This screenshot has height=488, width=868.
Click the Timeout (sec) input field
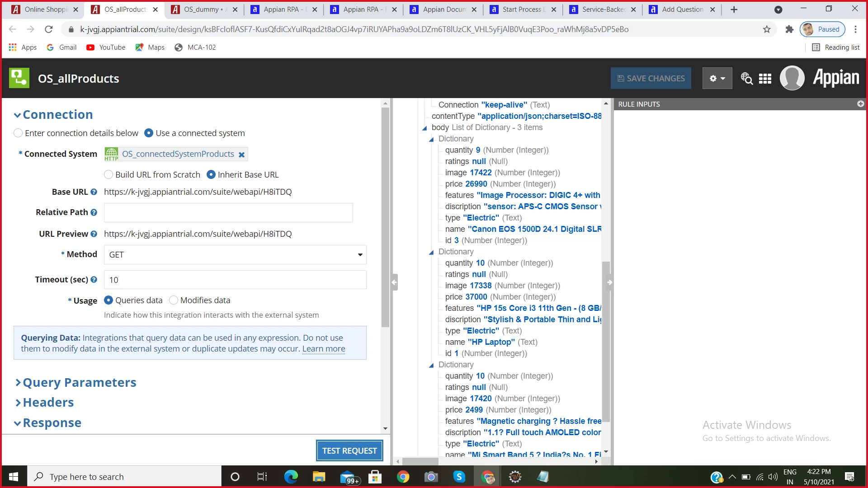tap(235, 280)
